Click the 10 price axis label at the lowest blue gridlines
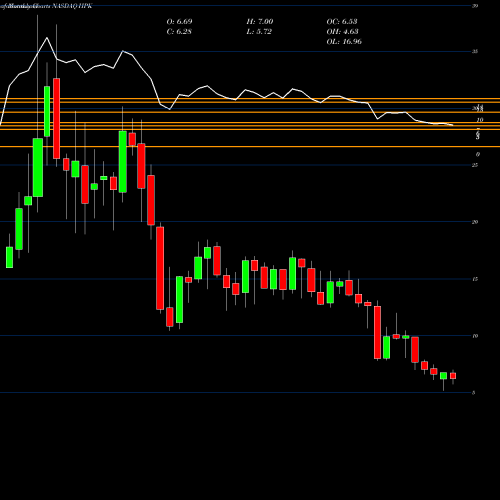The image size is (500, 500). point(475,336)
